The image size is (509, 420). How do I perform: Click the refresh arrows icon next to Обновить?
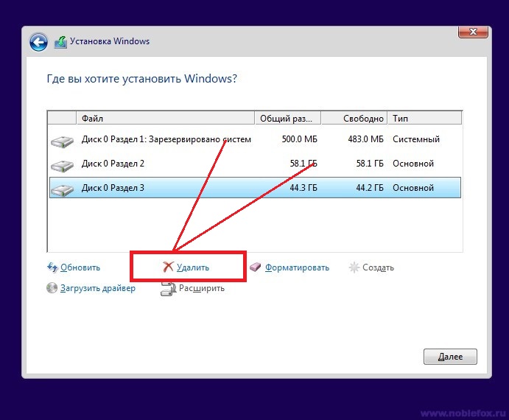pyautogui.click(x=52, y=267)
